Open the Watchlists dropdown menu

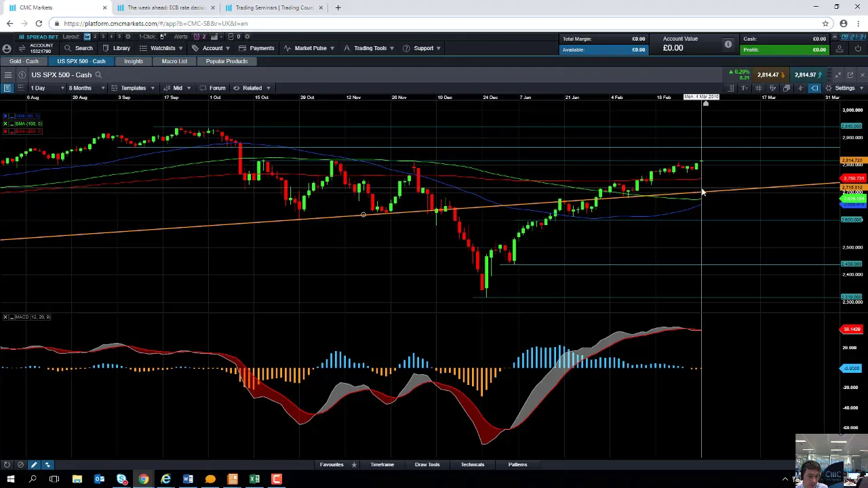(x=161, y=48)
